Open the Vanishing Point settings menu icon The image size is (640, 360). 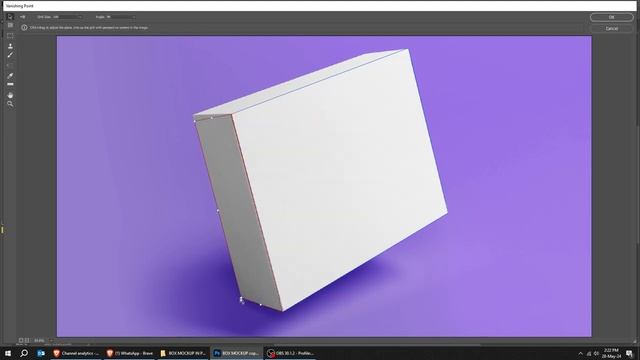(x=23, y=17)
